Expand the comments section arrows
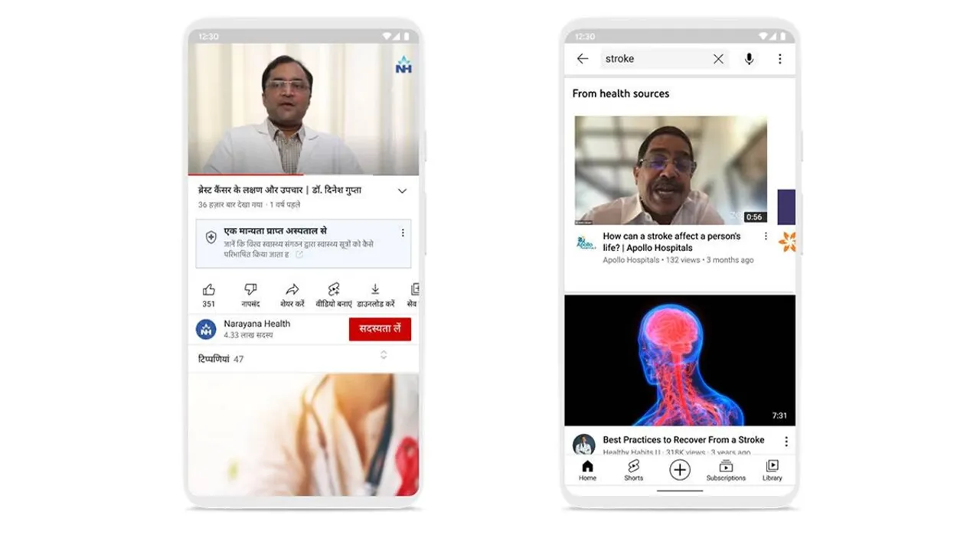Viewport: 980px width, 551px height. (x=384, y=354)
